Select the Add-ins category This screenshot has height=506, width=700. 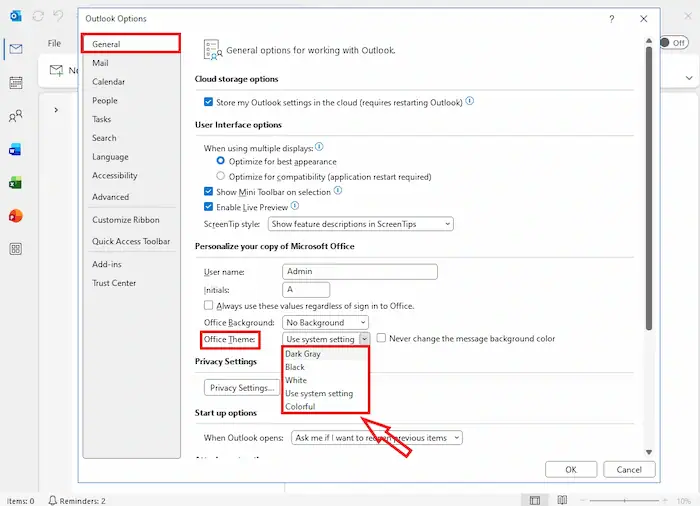[131, 264]
